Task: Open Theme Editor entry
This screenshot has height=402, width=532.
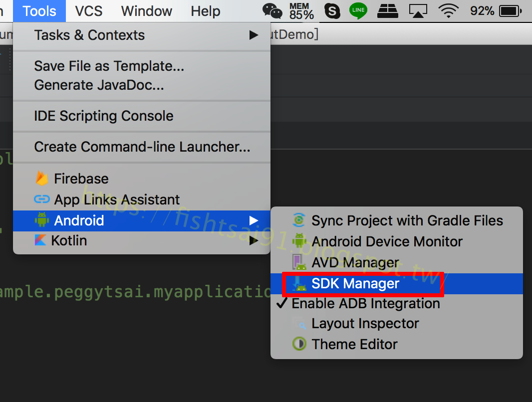Action: point(397,344)
